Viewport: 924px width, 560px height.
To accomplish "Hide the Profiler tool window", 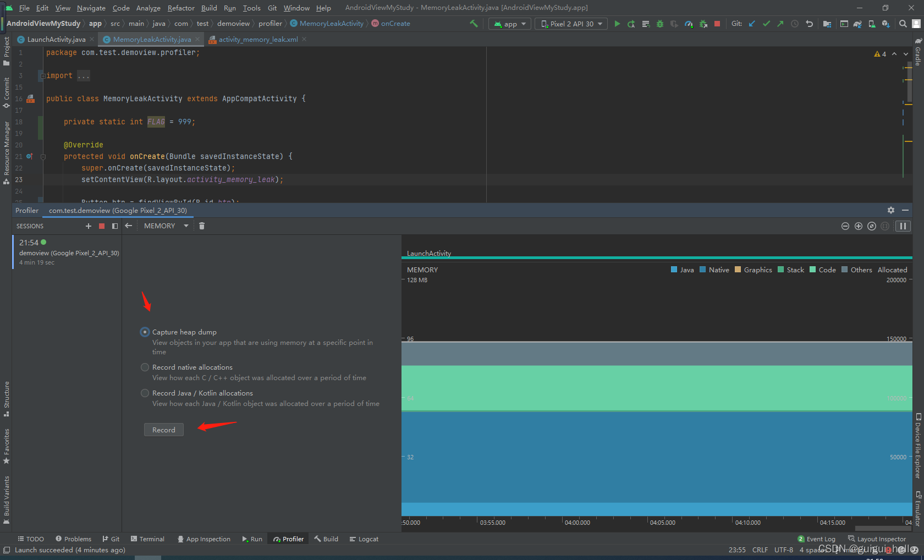I will [905, 210].
